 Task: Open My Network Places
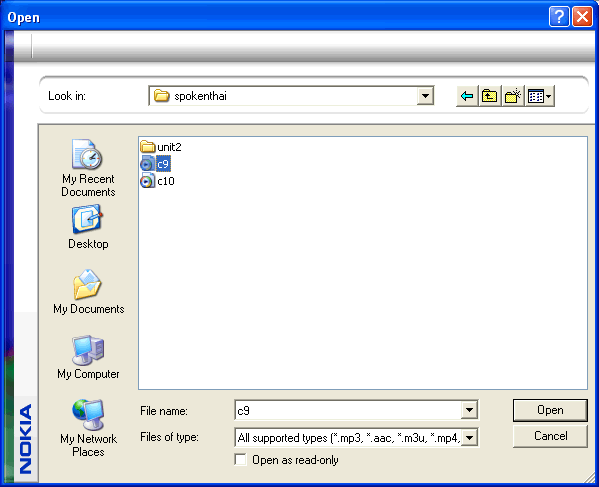point(88,428)
